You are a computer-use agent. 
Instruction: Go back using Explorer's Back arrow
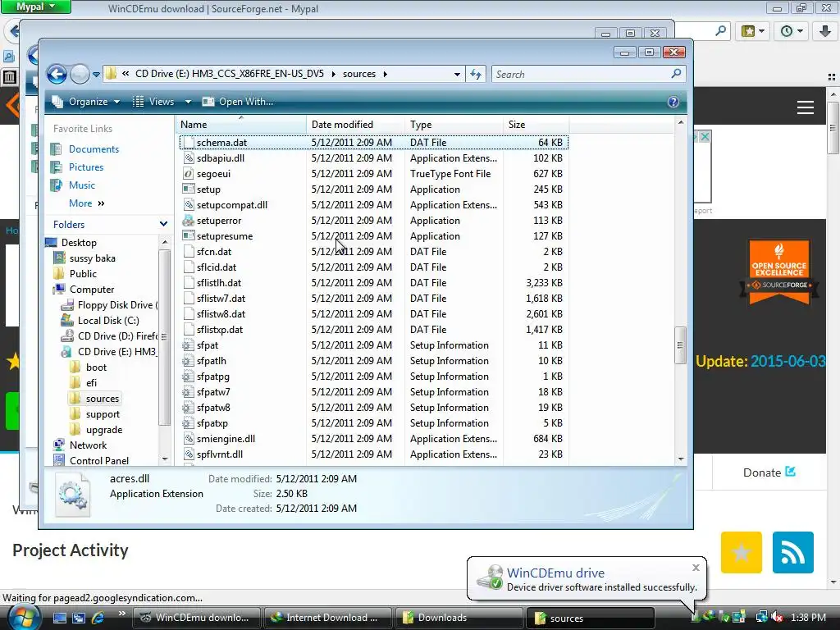pos(57,74)
